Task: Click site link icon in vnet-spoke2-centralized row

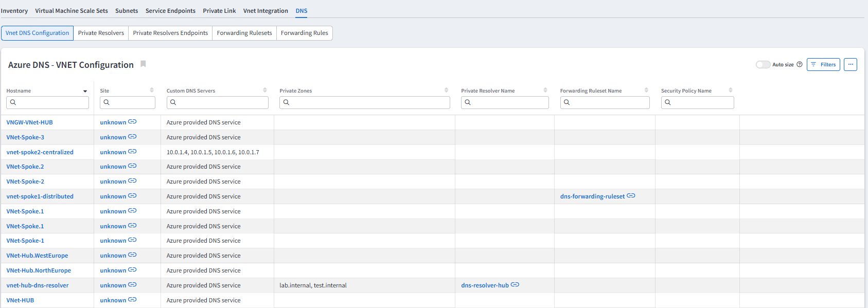Action: 132,152
